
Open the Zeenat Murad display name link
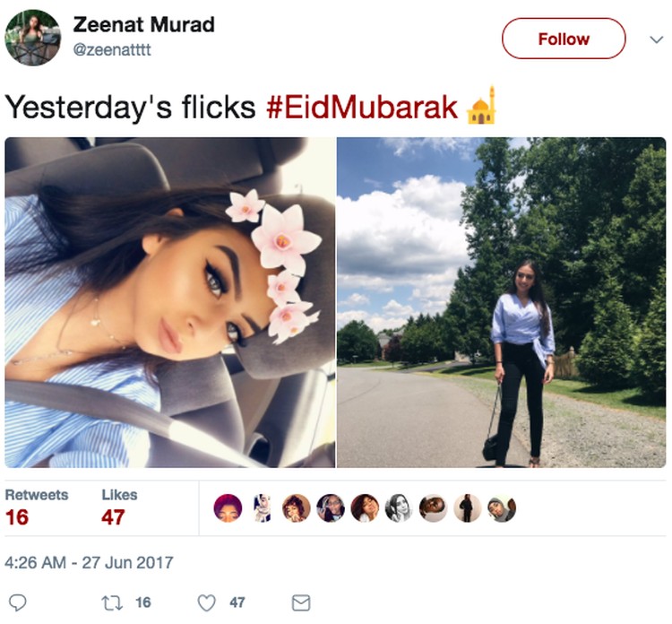click(143, 24)
